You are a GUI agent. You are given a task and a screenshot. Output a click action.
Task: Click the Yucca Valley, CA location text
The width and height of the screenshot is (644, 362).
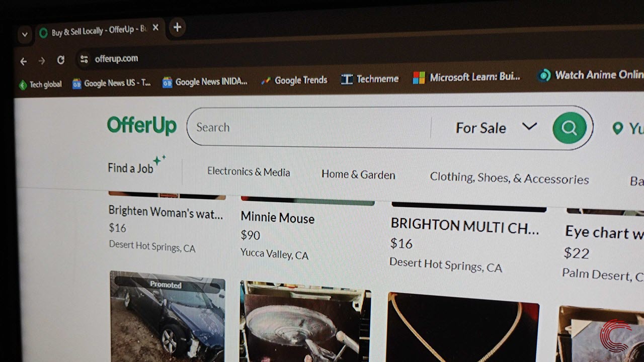point(274,253)
